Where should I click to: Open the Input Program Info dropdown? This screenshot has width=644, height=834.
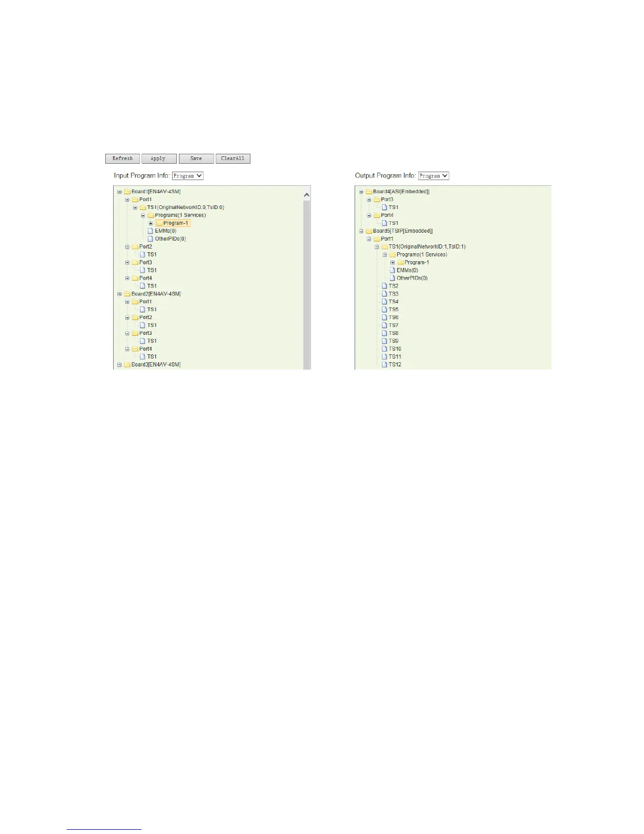188,176
